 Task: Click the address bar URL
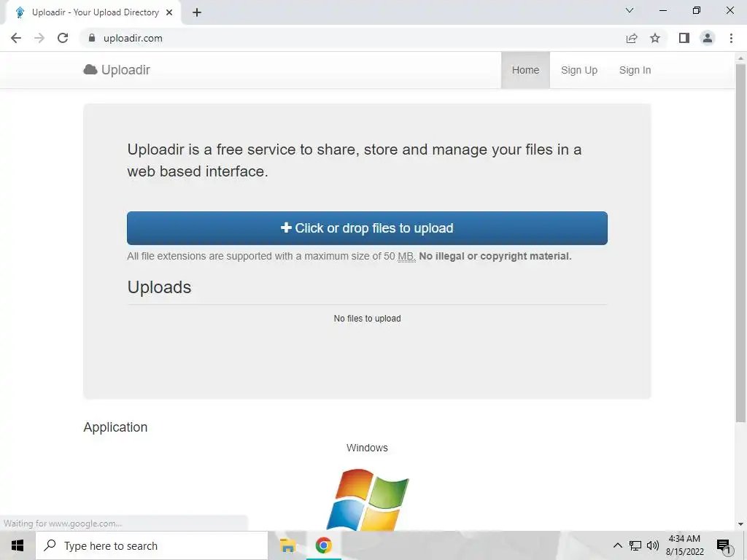pyautogui.click(x=133, y=38)
